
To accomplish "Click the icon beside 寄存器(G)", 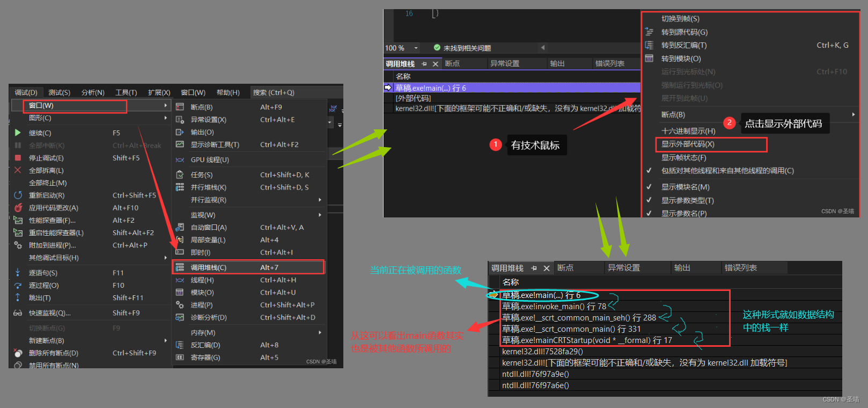I will pyautogui.click(x=180, y=358).
